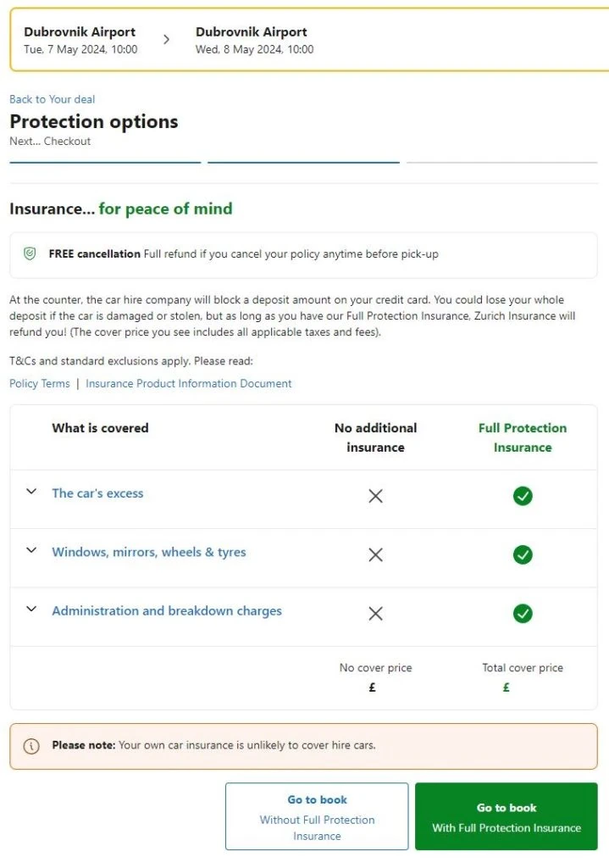Image resolution: width=609 pixels, height=868 pixels.
Task: Open the Policy Terms link
Action: click(40, 383)
